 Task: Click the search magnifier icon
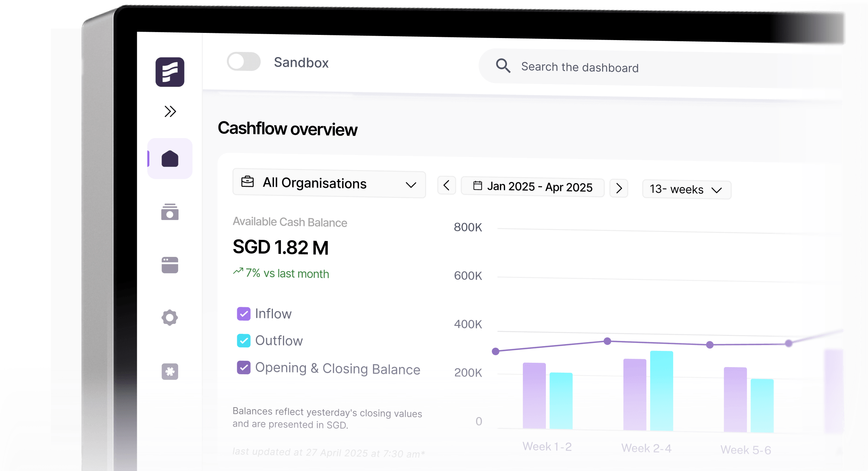[503, 65]
